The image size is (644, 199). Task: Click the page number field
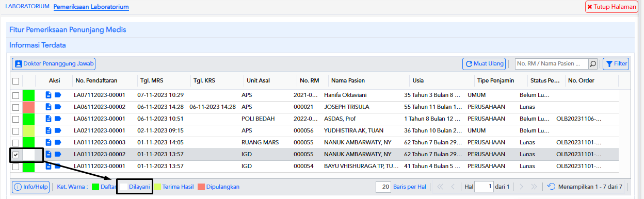point(484,187)
